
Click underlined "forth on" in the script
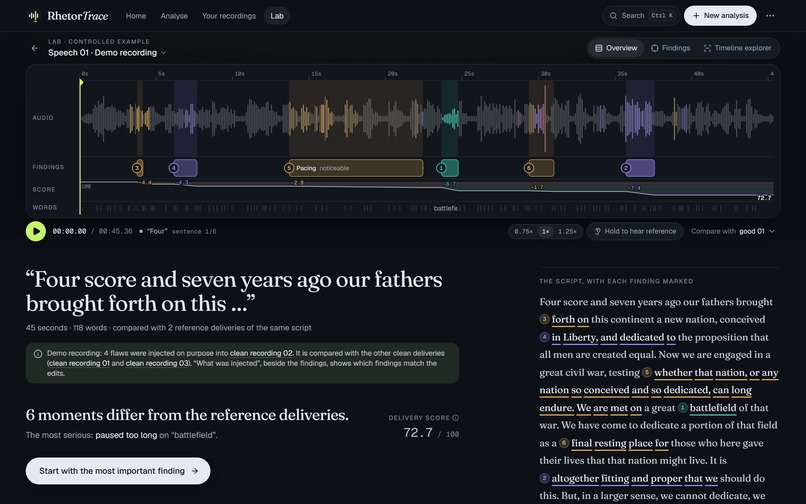[x=570, y=319]
